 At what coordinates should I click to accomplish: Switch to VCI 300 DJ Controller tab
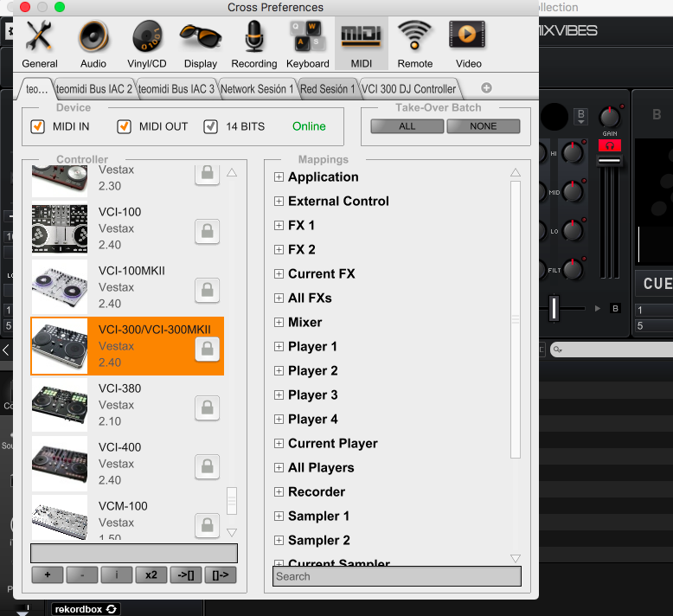[x=408, y=89]
